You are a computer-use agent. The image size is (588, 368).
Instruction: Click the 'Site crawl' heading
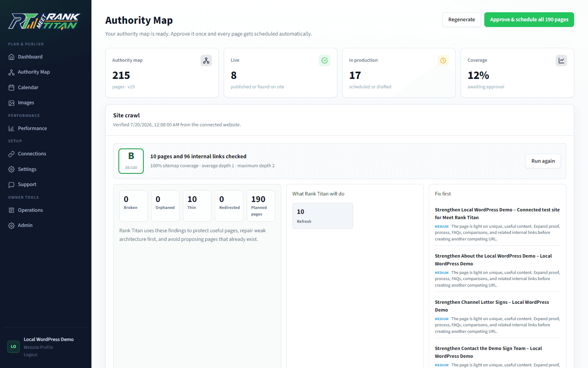127,115
